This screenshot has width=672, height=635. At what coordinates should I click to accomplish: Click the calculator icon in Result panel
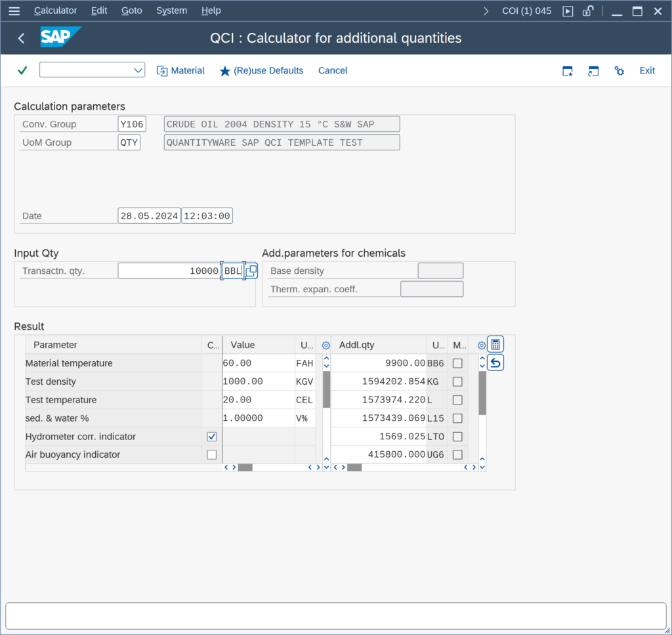[x=495, y=344]
